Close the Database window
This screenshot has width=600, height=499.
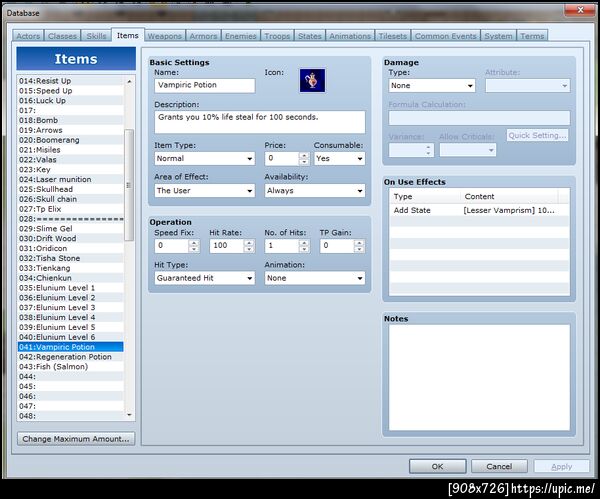tap(580, 10)
